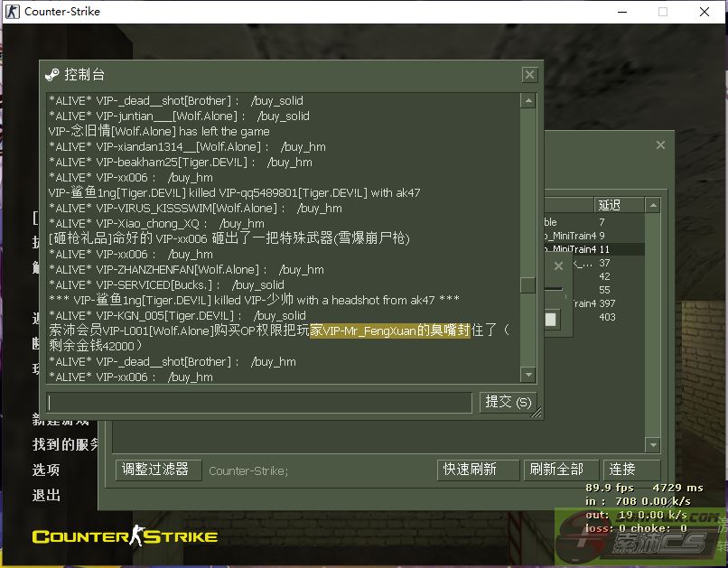Screen dimensions: 728x568
Task: Focus the console command input field
Action: tap(259, 403)
